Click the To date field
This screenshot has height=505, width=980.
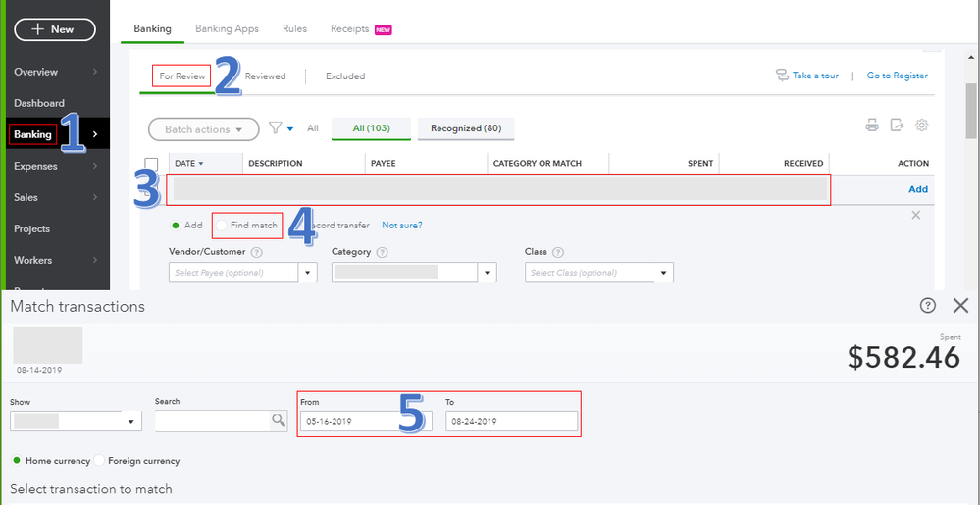[511, 421]
